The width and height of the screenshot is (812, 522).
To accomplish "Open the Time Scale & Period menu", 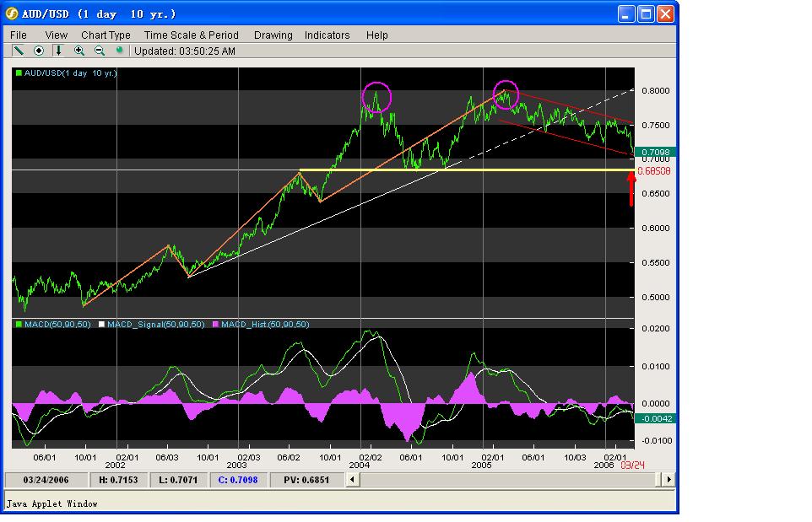I will coord(191,35).
